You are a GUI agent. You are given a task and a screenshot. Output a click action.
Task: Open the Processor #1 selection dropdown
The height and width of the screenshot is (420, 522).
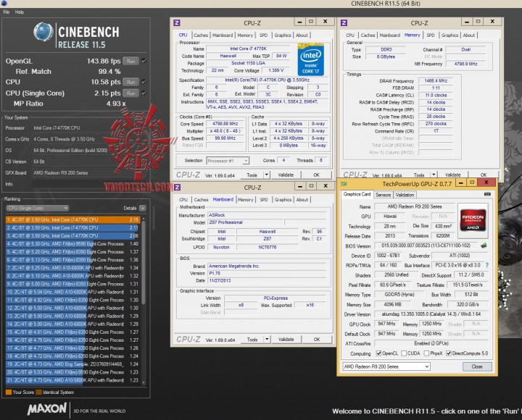click(x=228, y=161)
